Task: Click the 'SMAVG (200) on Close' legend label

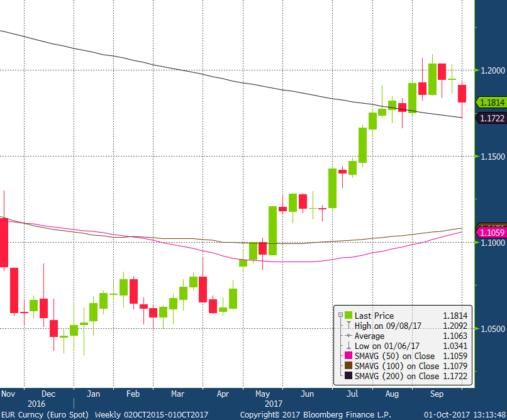Action: [x=397, y=376]
